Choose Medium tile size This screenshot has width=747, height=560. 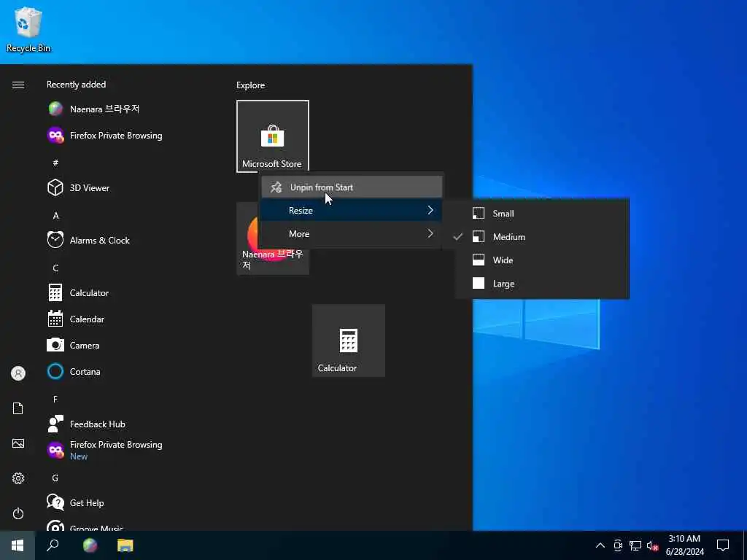click(542, 237)
